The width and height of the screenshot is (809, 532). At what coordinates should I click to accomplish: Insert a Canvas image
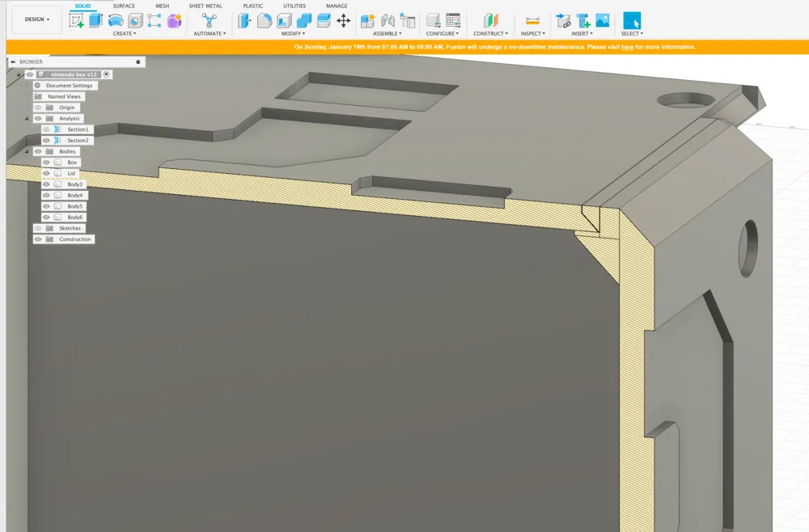(603, 21)
